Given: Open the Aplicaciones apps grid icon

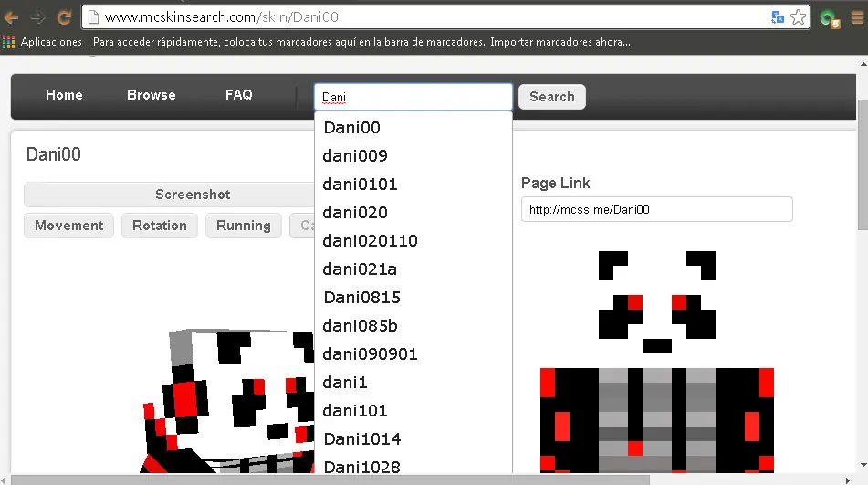Looking at the screenshot, I should pos(8,42).
